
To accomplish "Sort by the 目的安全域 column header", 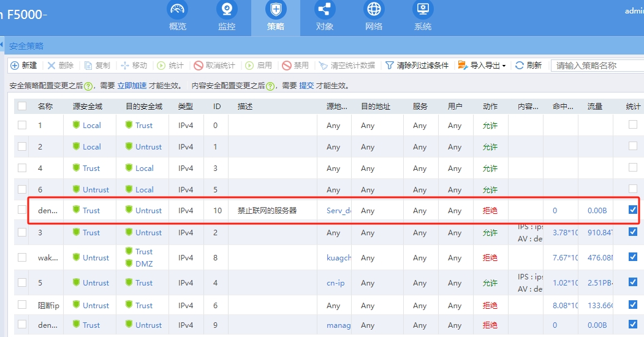I will coord(144,107).
